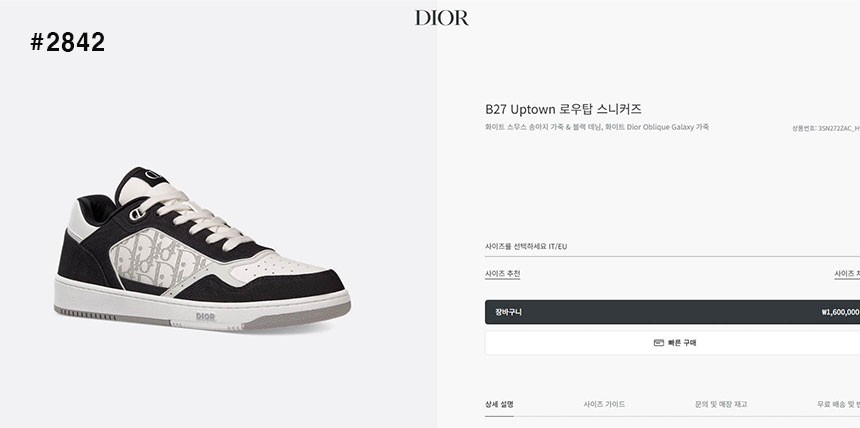The image size is (860, 428).
Task: Click the ₩1,600,000 price on cart button
Action: (x=840, y=312)
